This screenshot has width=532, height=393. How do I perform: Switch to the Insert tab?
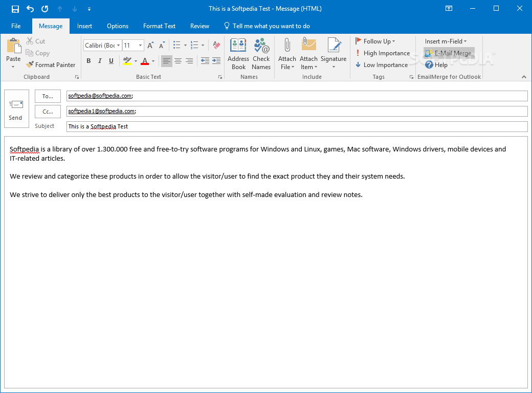84,26
